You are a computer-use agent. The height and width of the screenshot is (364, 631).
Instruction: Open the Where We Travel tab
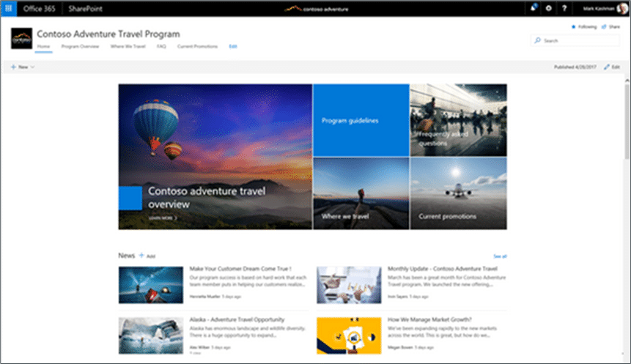tap(128, 47)
